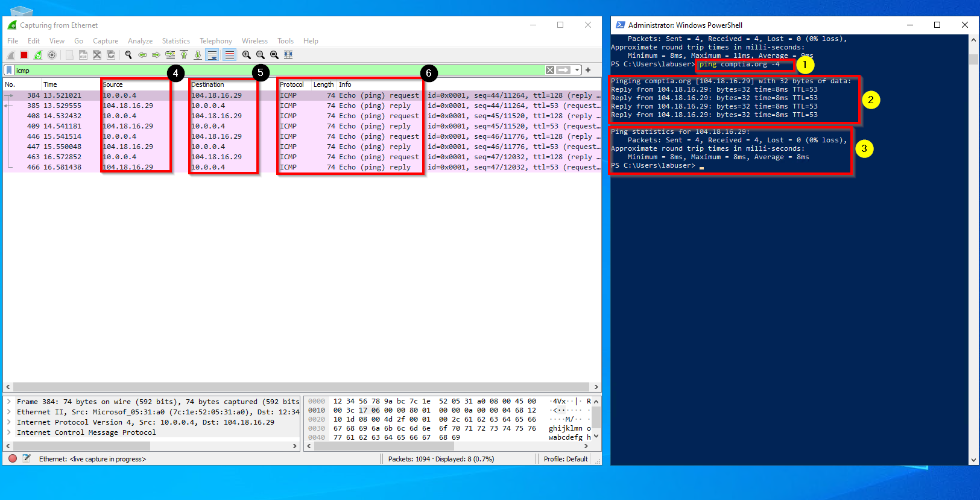Click the PowerShell window vertical scrollbar thumb
Image resolution: width=980 pixels, height=500 pixels.
click(973, 59)
